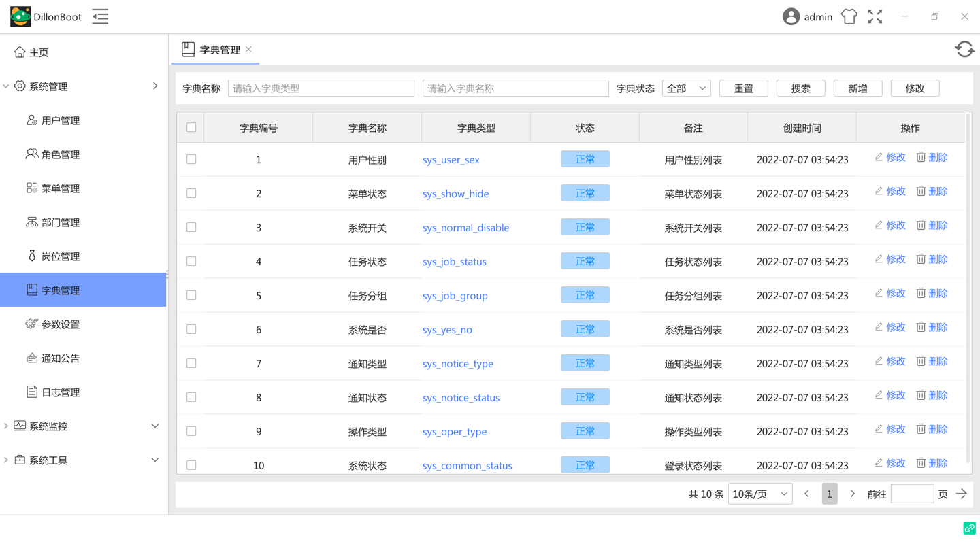Click the right chevron on 系统管理
This screenshot has height=542, width=980.
[155, 86]
